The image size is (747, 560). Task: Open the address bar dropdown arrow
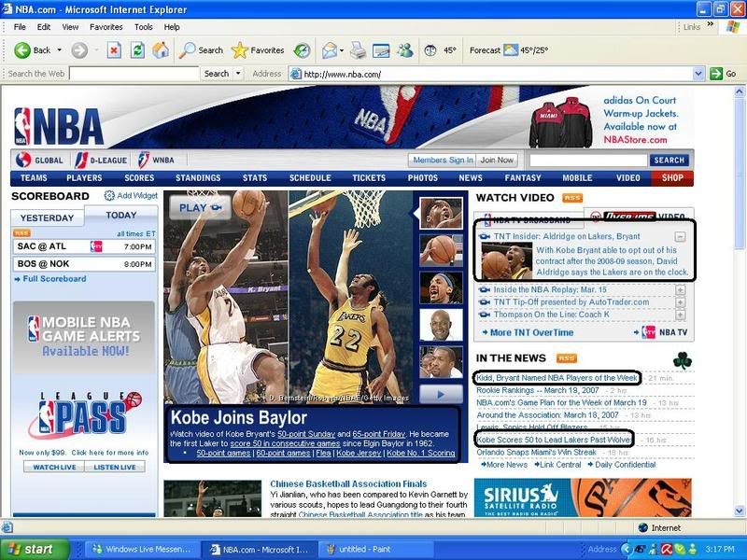(x=698, y=74)
